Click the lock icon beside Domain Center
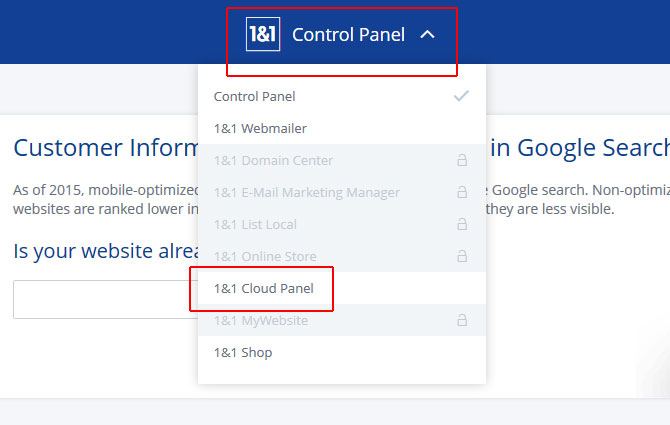Screen dimensions: 670x425 (x=462, y=160)
